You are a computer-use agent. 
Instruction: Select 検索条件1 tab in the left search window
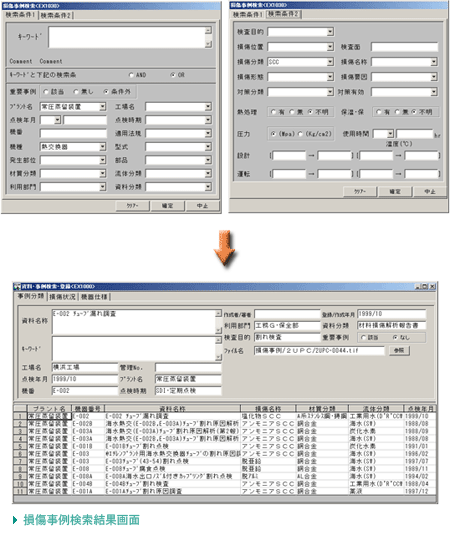point(20,15)
